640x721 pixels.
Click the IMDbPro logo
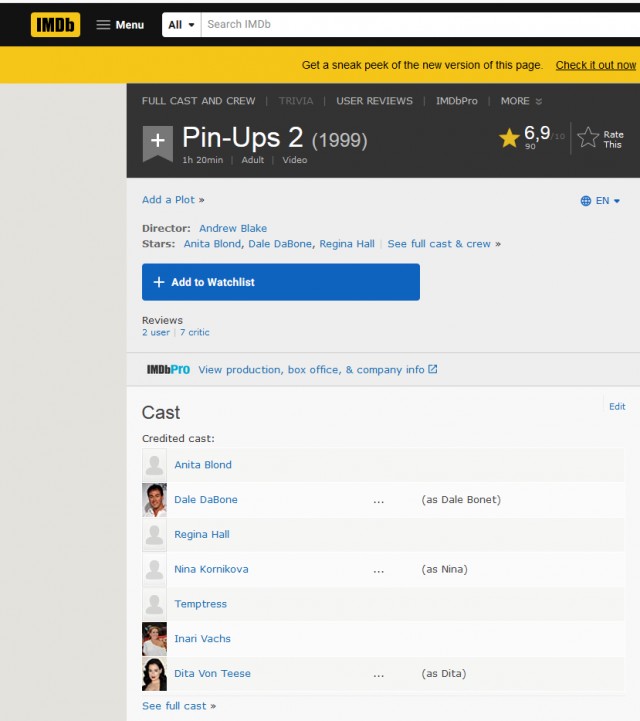click(x=168, y=369)
